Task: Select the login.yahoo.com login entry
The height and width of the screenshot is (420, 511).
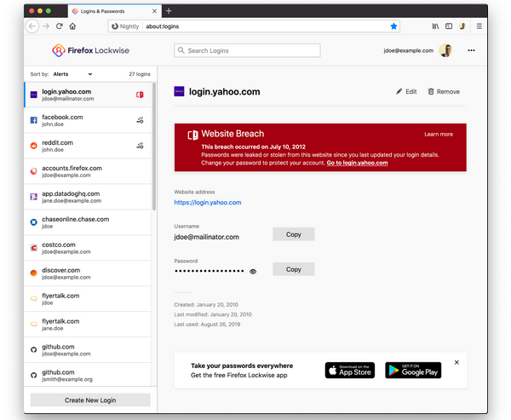Action: click(88, 95)
